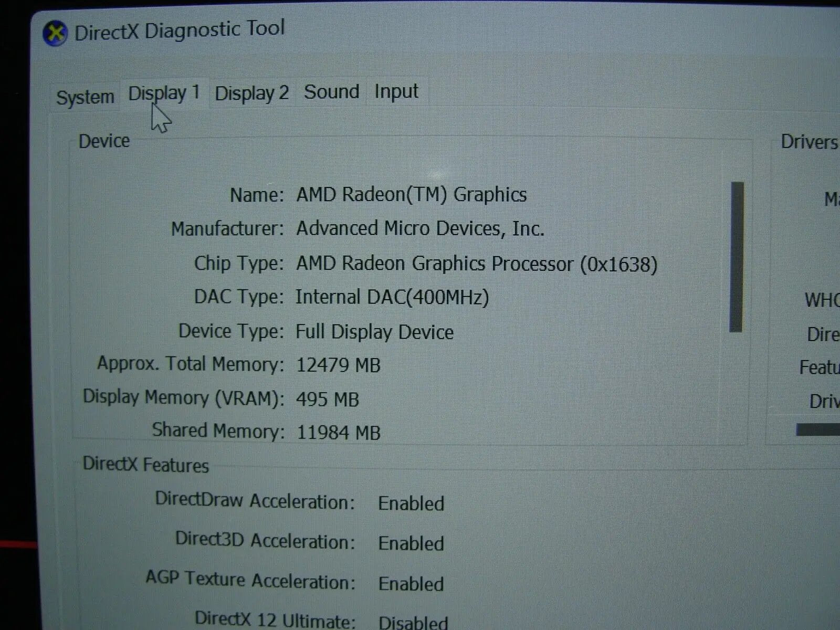Click manufacturer value Advanced Micro Devices, Inc.
The height and width of the screenshot is (630, 840).
click(420, 228)
